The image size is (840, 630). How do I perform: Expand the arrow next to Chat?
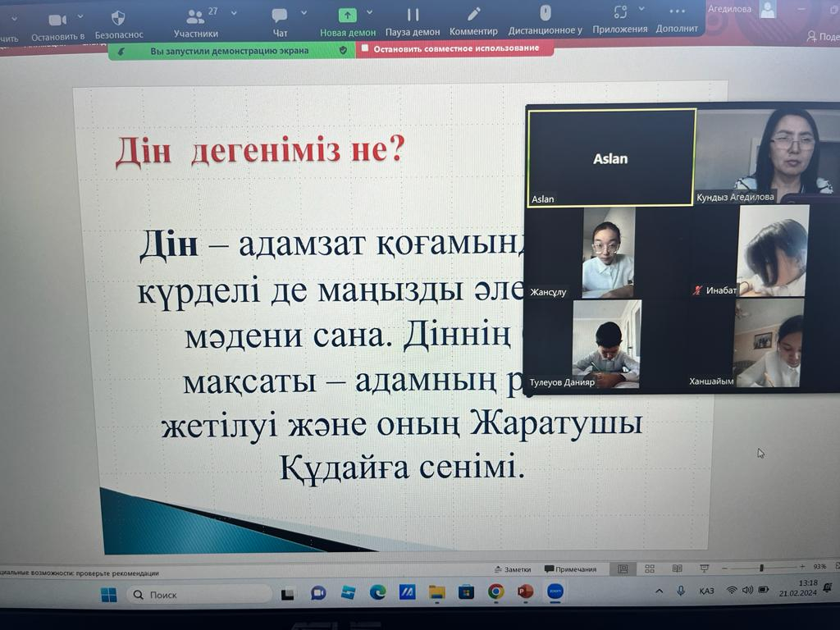[304, 13]
